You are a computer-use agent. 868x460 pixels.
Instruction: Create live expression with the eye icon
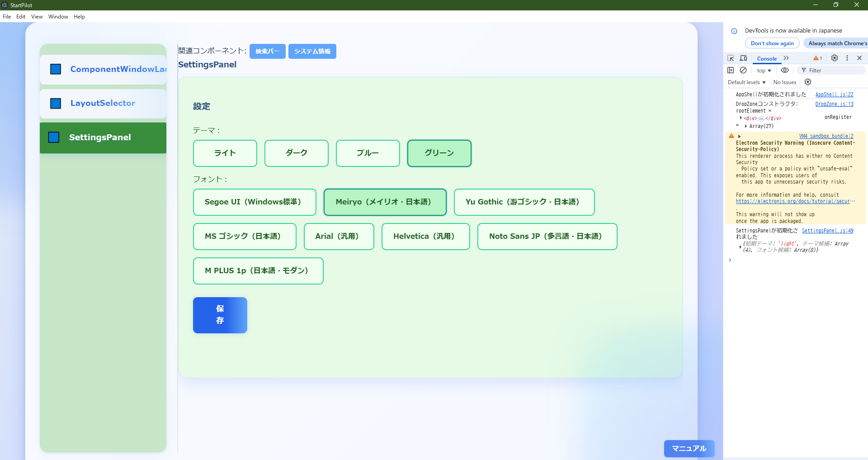tap(785, 70)
